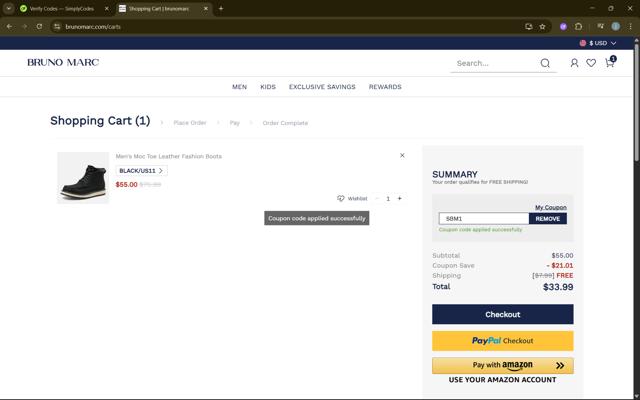Click the Bruno Marc logo
640x400 pixels.
[63, 62]
